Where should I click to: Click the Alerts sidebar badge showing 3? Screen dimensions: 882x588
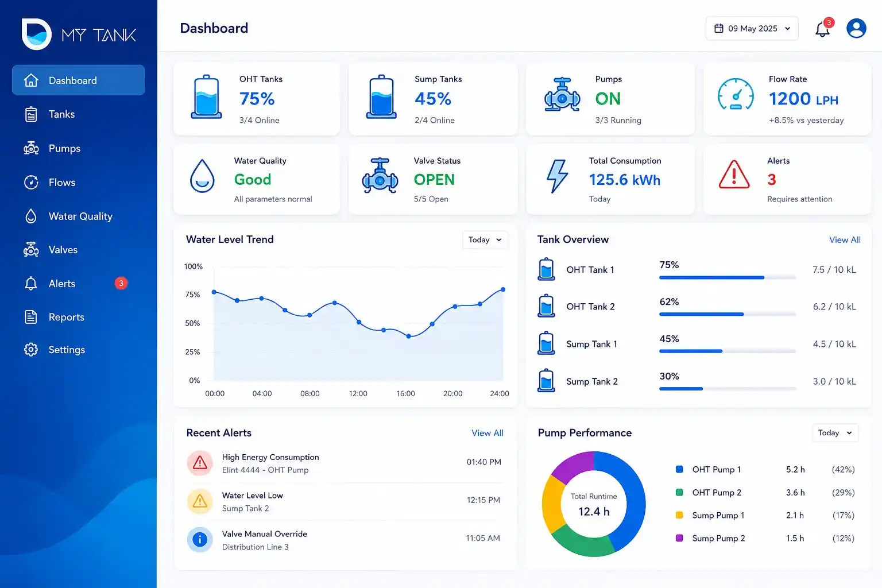(121, 283)
